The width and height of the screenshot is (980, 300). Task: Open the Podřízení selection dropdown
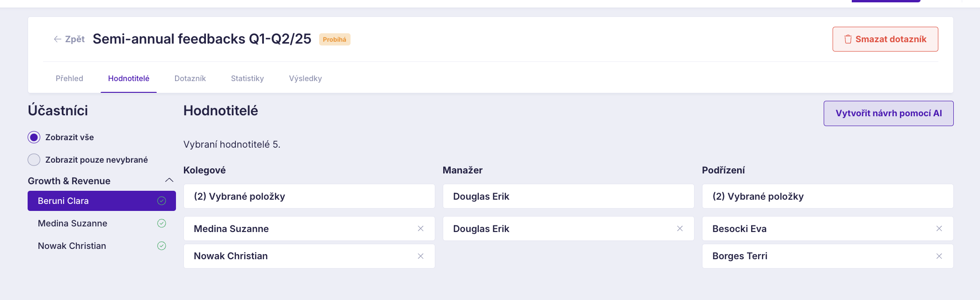coord(827,196)
